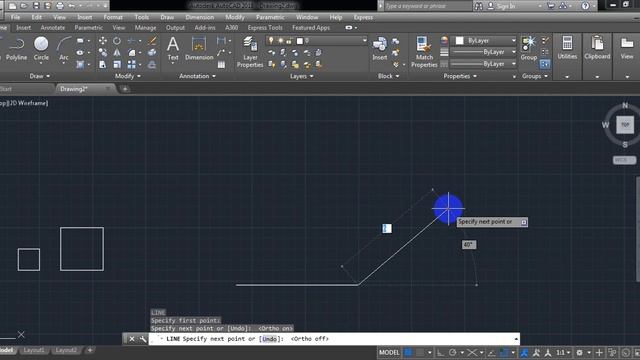Activate the Rotate tool in Modify
This screenshot has width=640, height=360.
click(x=117, y=40)
